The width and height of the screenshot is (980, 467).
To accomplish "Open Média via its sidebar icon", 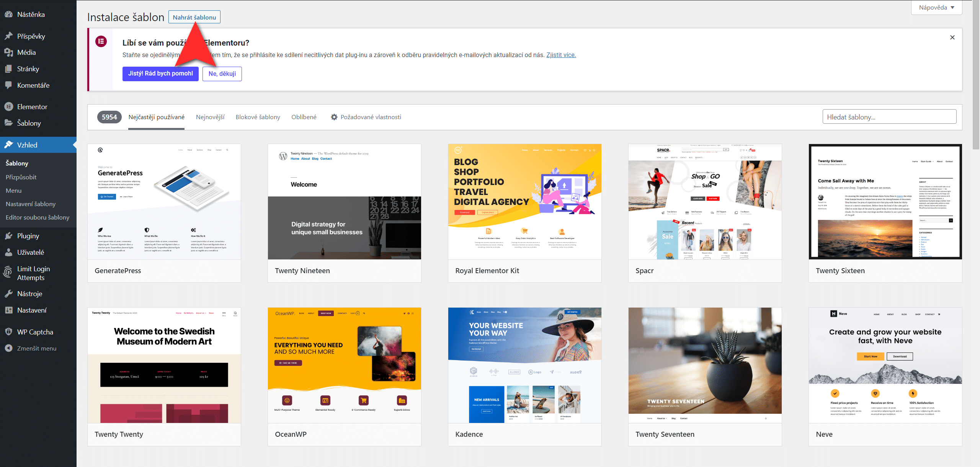I will click(x=8, y=52).
